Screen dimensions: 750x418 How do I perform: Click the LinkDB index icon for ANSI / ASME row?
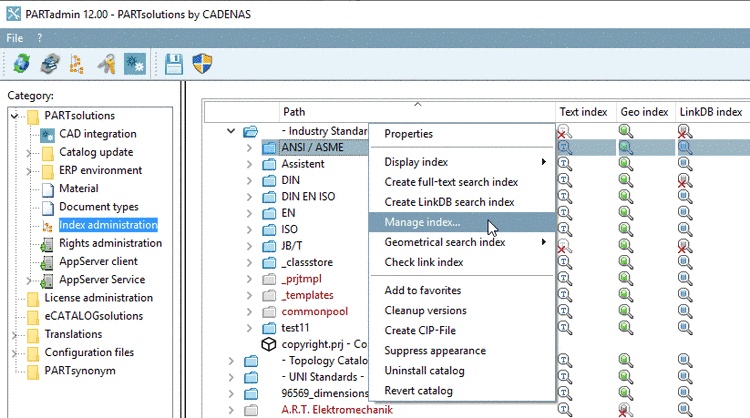click(684, 147)
